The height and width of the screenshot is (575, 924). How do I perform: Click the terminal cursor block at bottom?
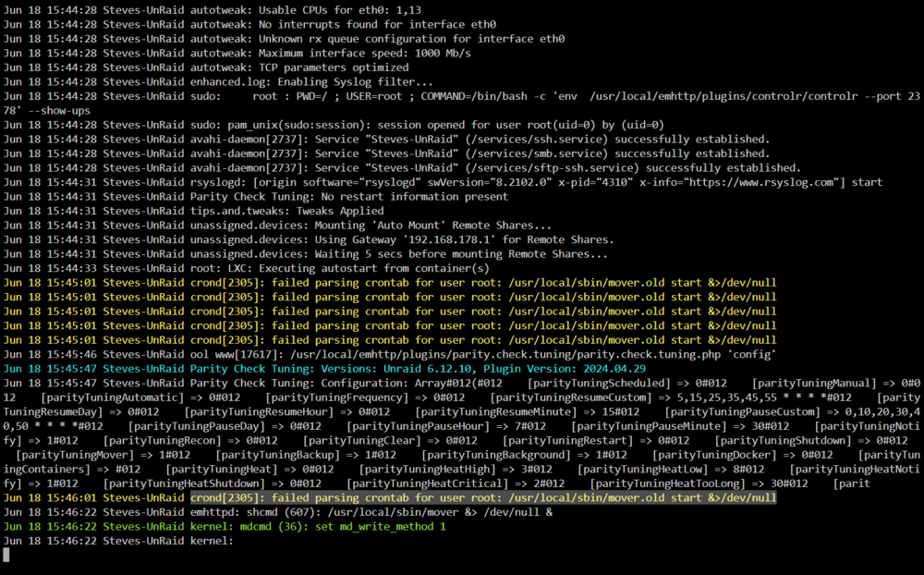point(6,555)
